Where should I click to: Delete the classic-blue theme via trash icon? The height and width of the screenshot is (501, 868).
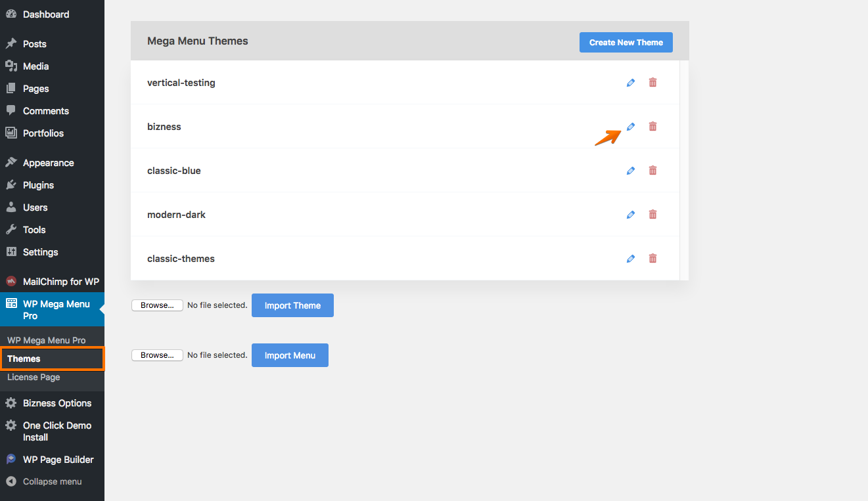652,171
